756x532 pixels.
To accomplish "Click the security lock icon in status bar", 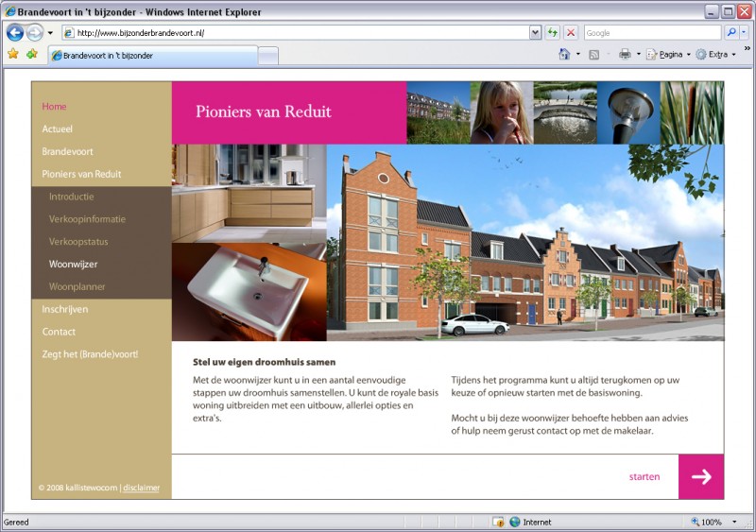I will point(498,523).
